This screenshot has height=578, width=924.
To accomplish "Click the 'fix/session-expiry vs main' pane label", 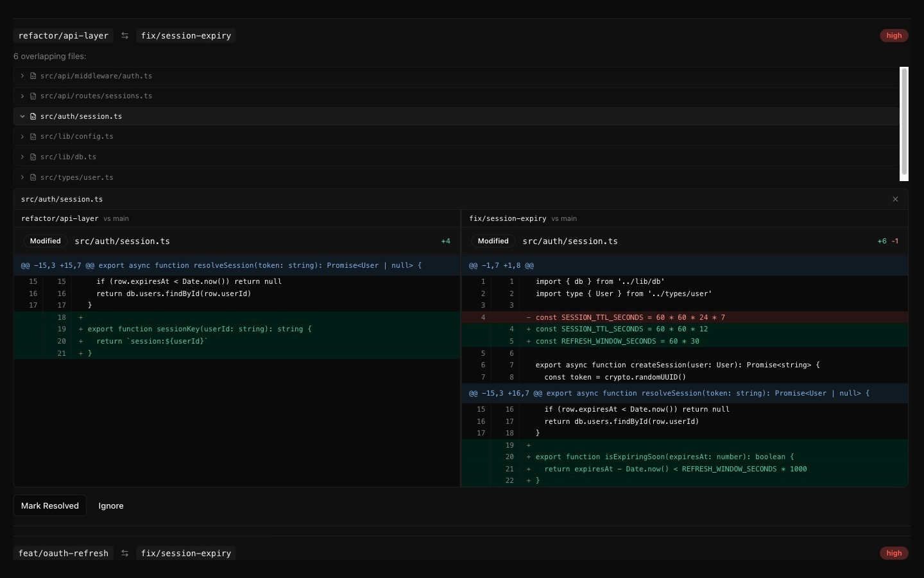I will point(523,218).
